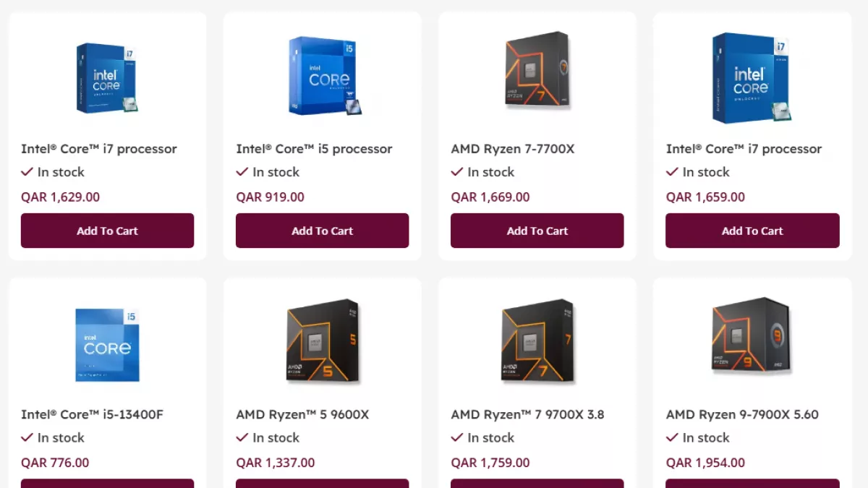The image size is (868, 488).
Task: Open the Intel Core i7 box image priced QAR 1,629.00
Action: [x=107, y=78]
